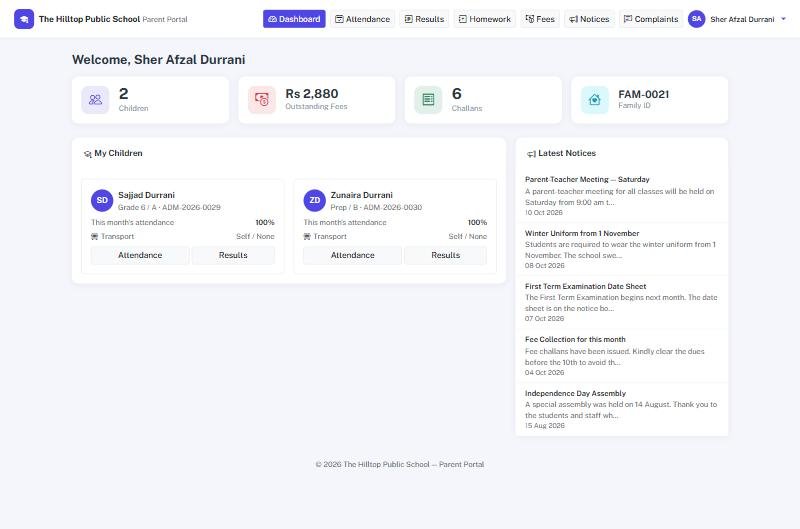Open Parent-Teacher Meeting — Saturday notice
This screenshot has height=529, width=800.
(x=587, y=180)
